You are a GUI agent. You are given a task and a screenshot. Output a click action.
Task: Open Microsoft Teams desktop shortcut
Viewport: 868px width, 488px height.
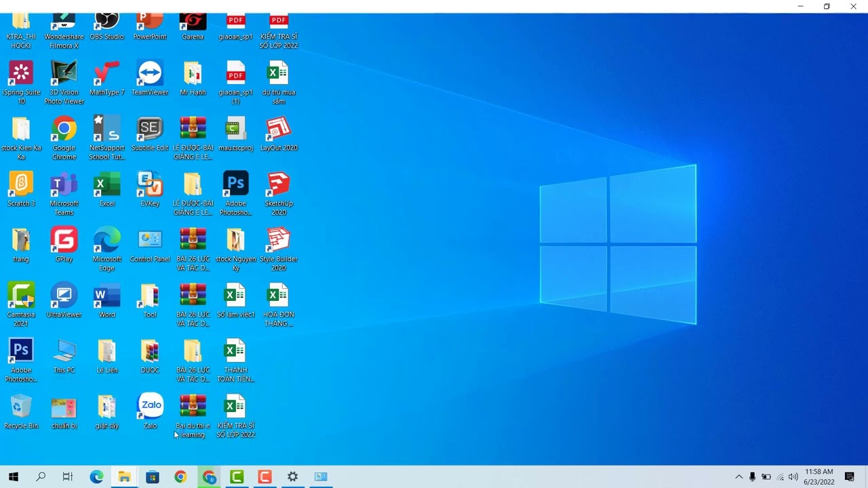click(64, 193)
